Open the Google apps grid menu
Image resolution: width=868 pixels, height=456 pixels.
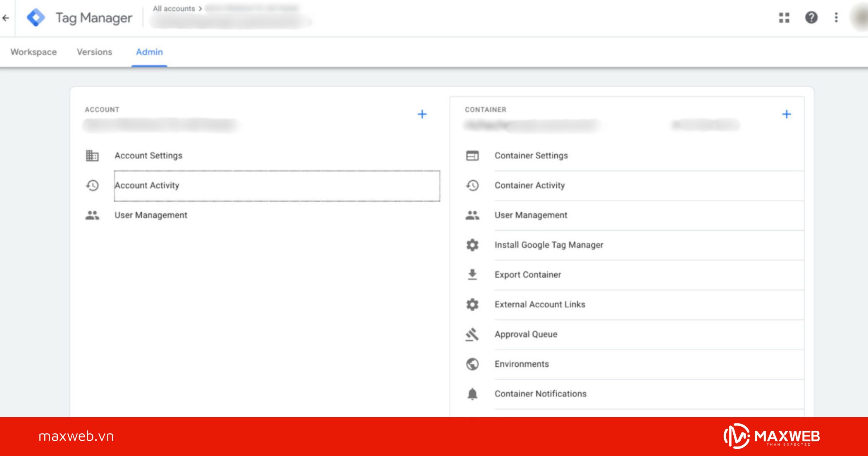click(x=784, y=18)
